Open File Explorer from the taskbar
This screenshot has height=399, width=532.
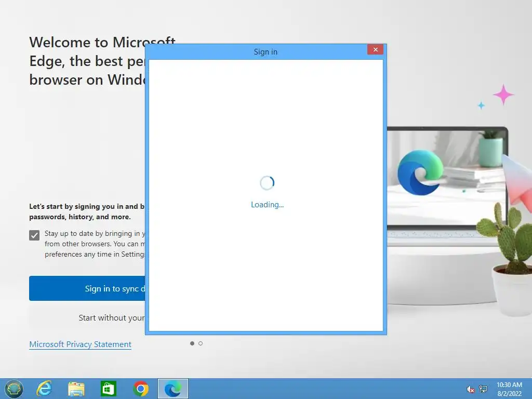[76, 389]
